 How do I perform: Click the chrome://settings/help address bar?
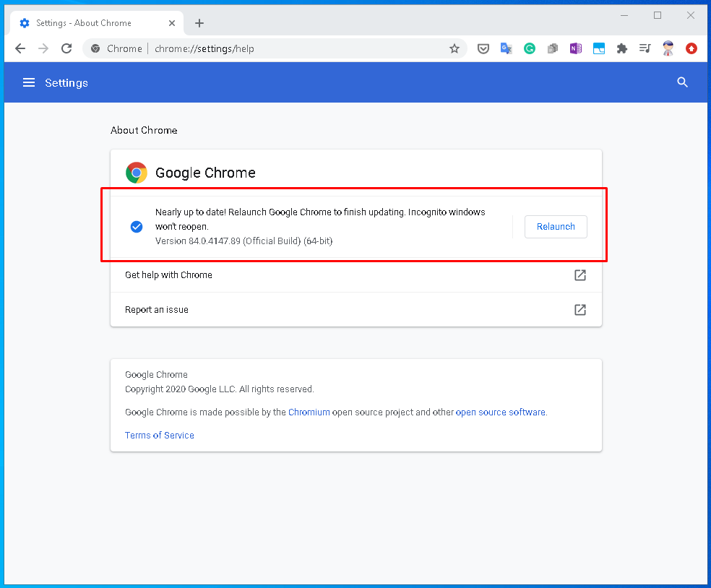point(275,48)
